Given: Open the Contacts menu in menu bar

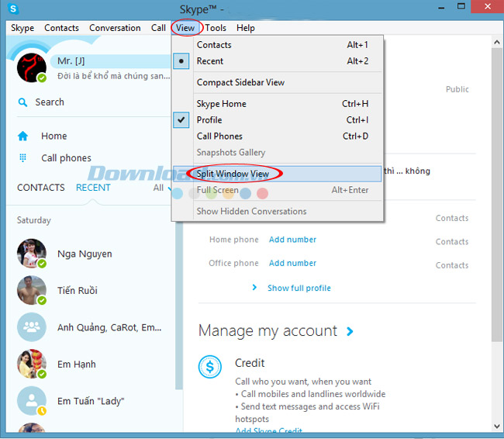Looking at the screenshot, I should pos(61,28).
